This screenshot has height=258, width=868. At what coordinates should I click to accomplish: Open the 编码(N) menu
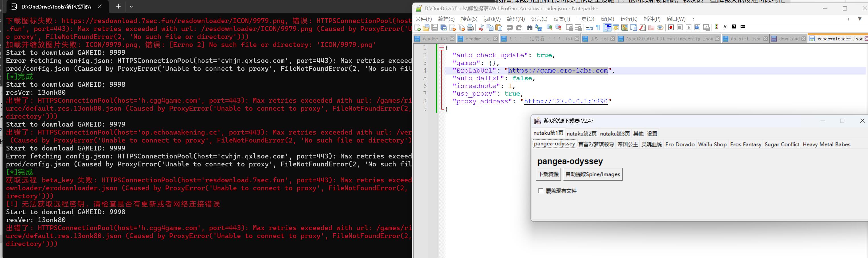516,19
